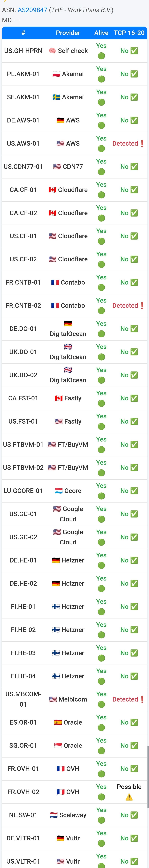Click the # column header
Image resolution: width=149 pixels, height=868 pixels.
(23, 33)
